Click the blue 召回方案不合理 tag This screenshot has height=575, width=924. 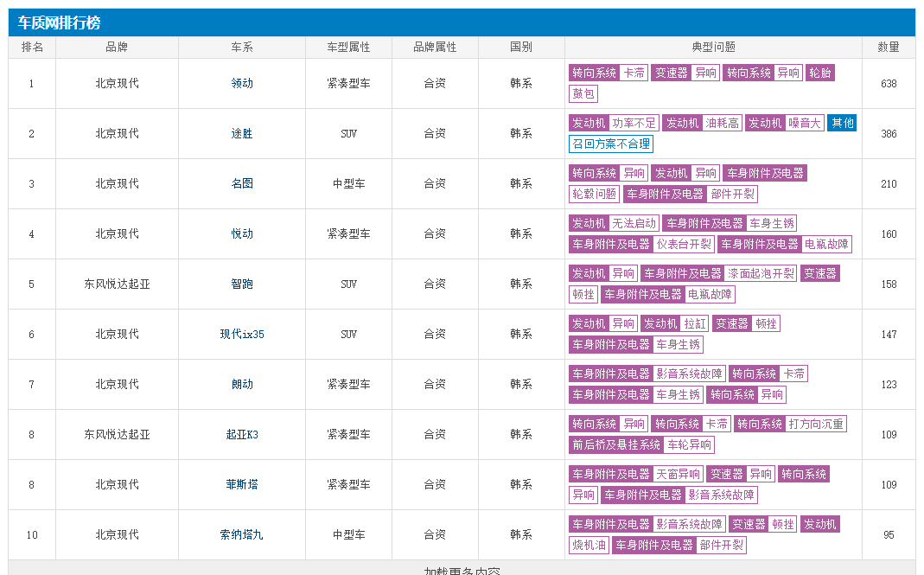point(611,144)
